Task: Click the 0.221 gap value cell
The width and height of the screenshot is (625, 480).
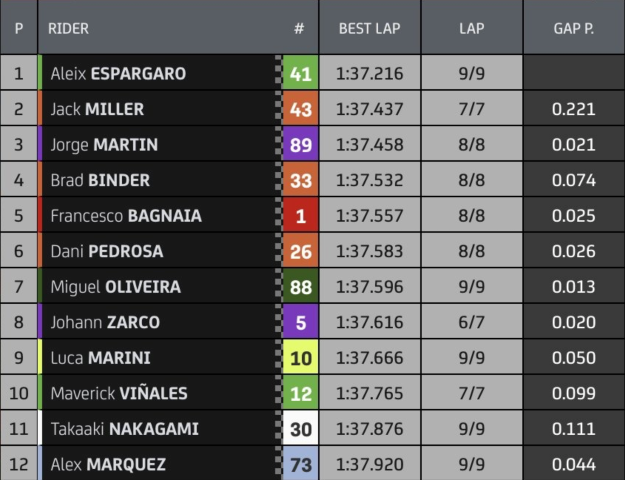Action: pos(574,108)
